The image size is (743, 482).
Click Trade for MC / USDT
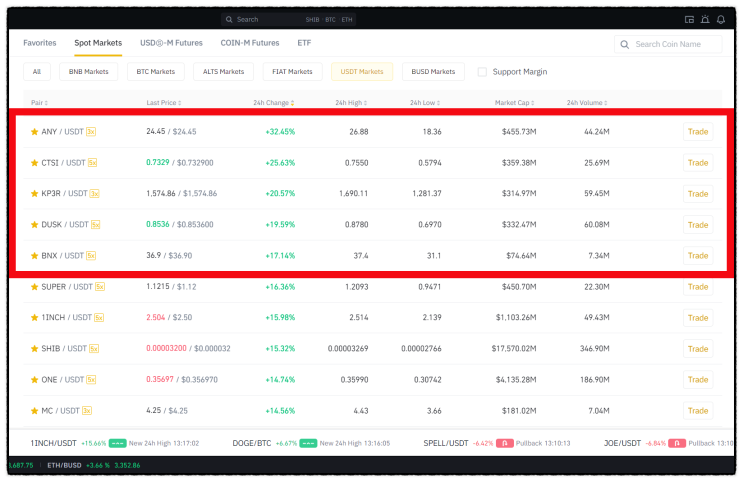click(698, 411)
